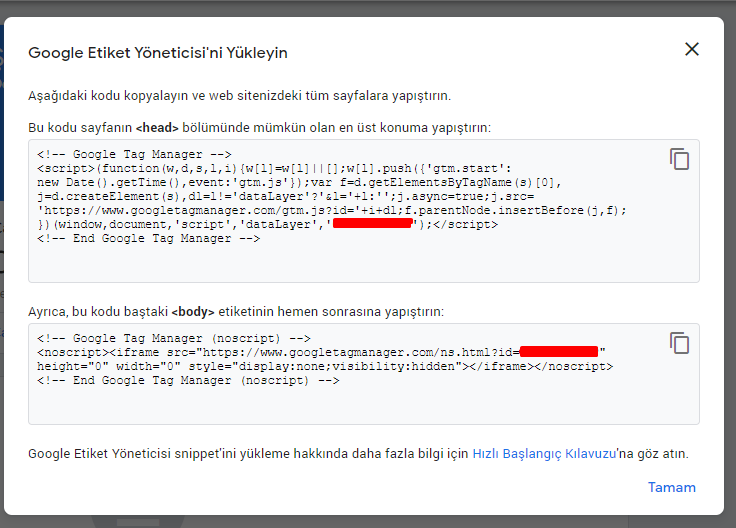Click the 'j=d.createElement(s)' code line

285,196
